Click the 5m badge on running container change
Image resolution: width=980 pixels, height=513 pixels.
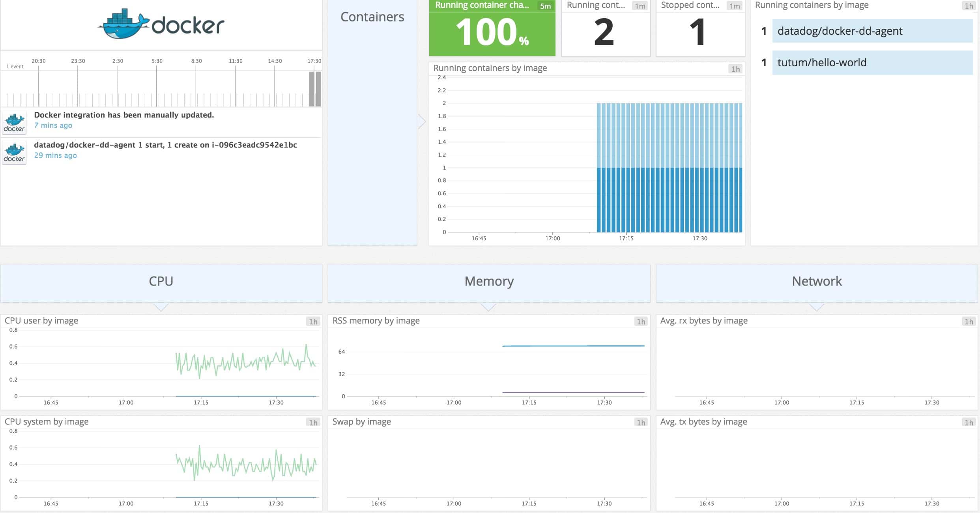coord(545,6)
